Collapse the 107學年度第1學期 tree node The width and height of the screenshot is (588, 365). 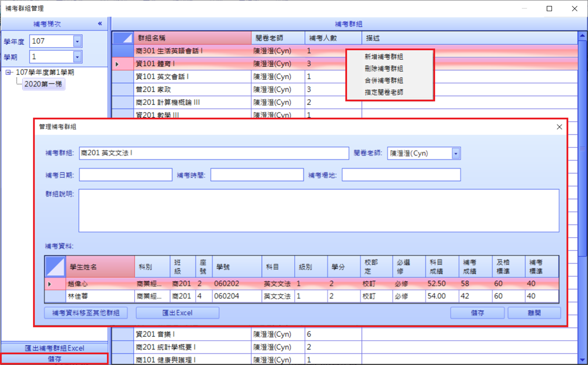pos(8,72)
